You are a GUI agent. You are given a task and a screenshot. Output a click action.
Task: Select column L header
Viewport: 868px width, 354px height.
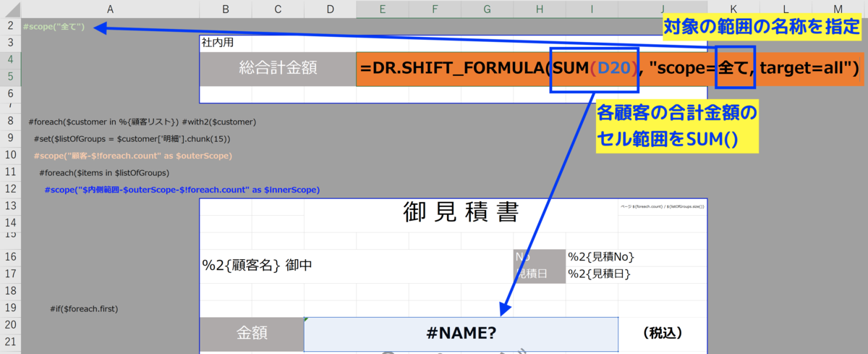click(786, 9)
